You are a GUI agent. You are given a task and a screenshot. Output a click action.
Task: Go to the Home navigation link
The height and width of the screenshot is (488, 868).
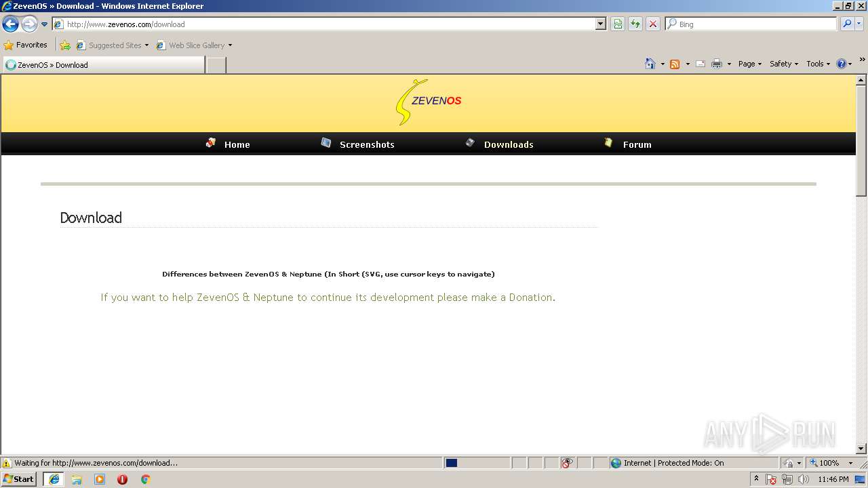coord(237,144)
